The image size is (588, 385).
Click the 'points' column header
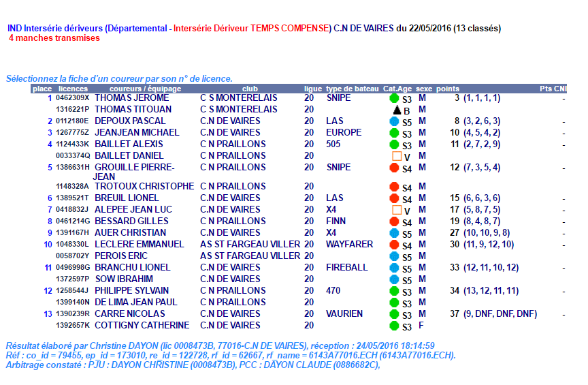448,89
